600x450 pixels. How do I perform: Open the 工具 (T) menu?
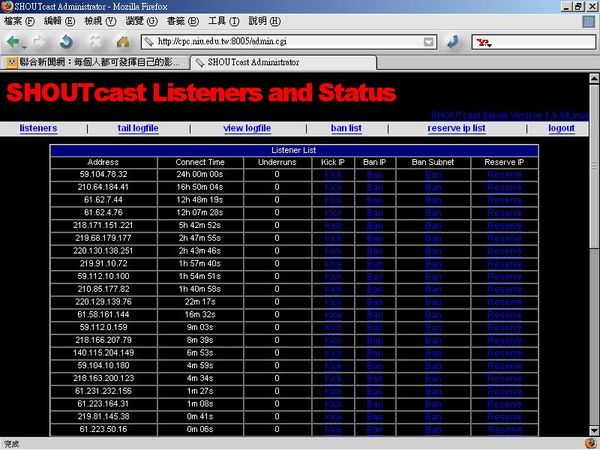click(x=224, y=21)
